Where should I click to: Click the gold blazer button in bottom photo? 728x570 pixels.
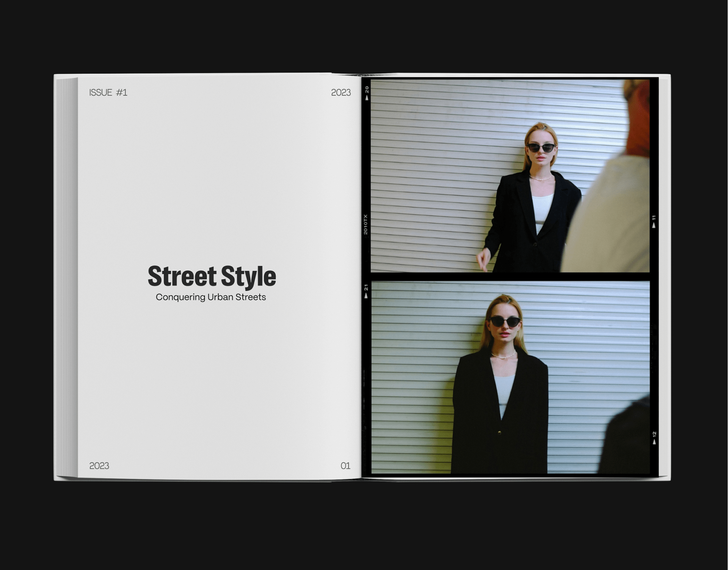tap(499, 433)
